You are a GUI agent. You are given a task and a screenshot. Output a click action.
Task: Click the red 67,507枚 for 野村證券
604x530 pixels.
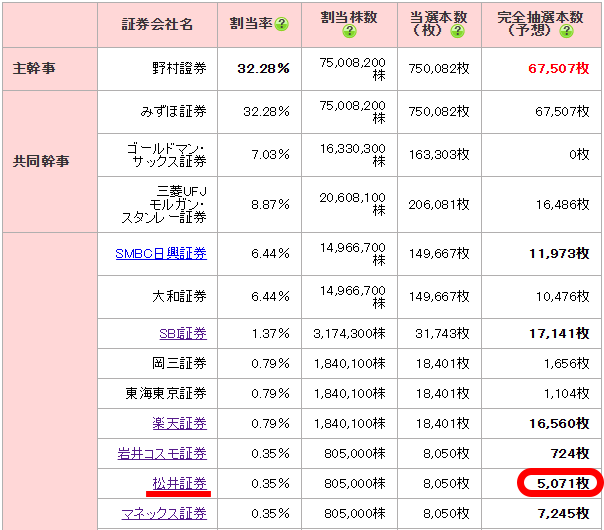coord(559,69)
